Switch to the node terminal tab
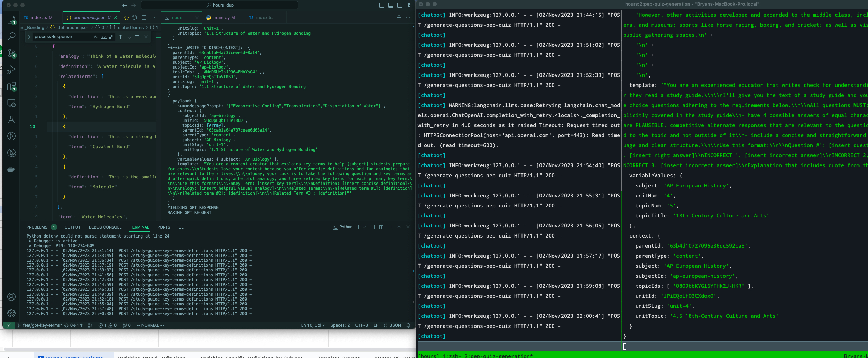The width and height of the screenshot is (868, 358). click(177, 18)
